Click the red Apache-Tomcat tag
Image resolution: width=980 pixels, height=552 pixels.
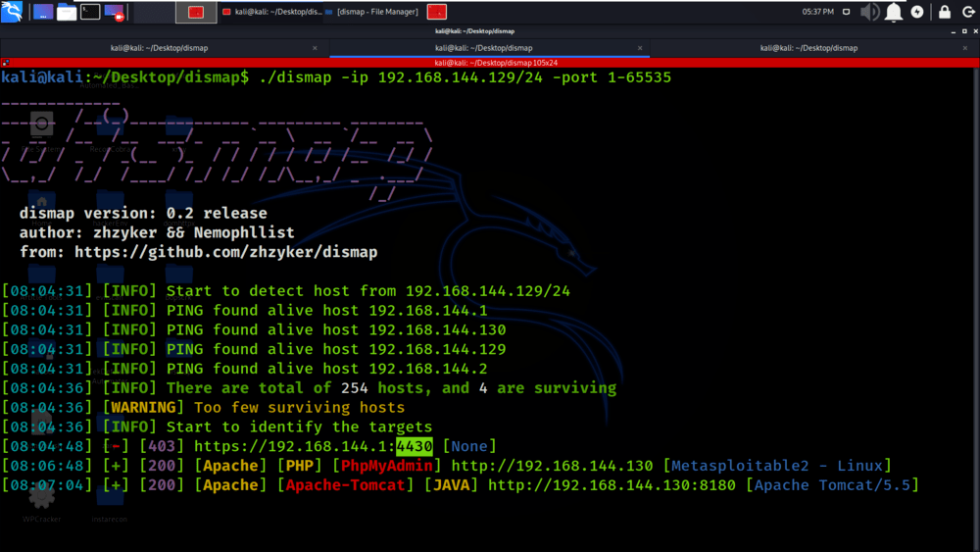point(345,485)
